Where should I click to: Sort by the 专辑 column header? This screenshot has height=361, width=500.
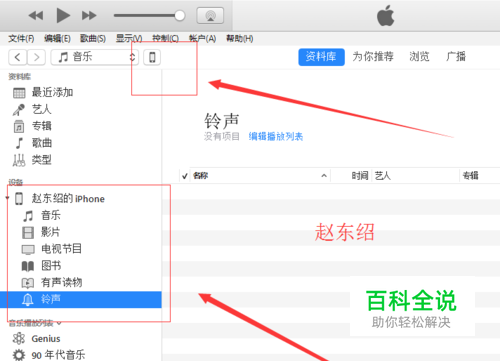pyautogui.click(x=471, y=176)
